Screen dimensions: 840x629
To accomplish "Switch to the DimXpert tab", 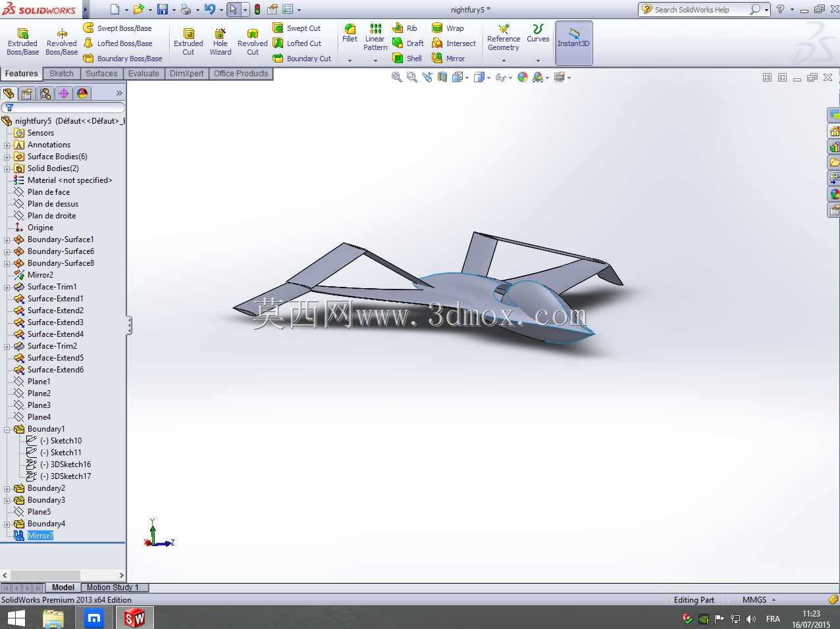I will 186,74.
